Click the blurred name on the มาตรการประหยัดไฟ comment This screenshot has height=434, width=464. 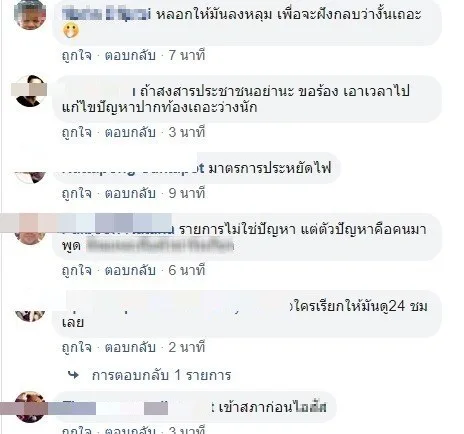[133, 168]
